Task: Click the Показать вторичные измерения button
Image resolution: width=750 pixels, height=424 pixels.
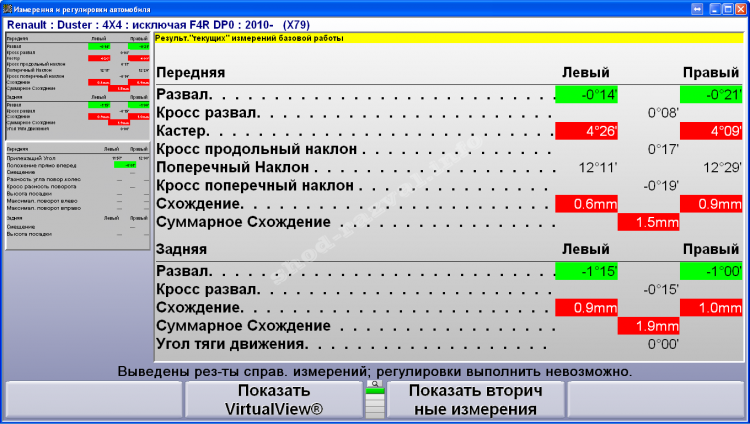Action: pyautogui.click(x=475, y=400)
